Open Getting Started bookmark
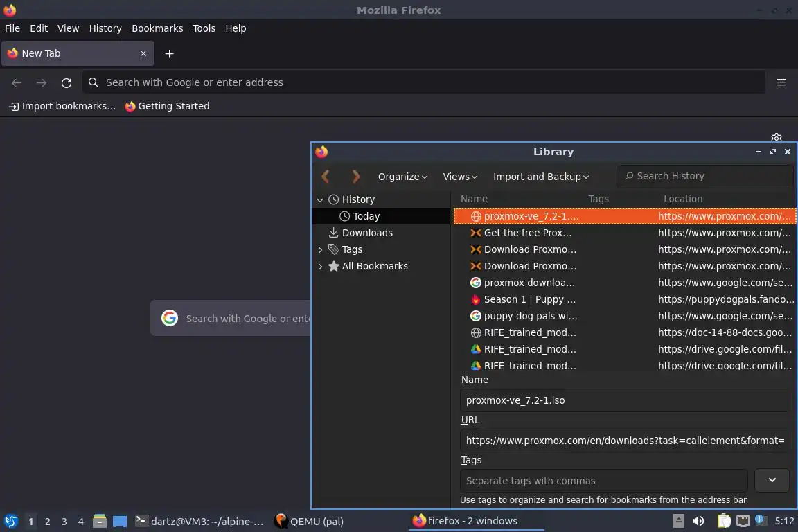Screen dimensions: 798x532 167,107
